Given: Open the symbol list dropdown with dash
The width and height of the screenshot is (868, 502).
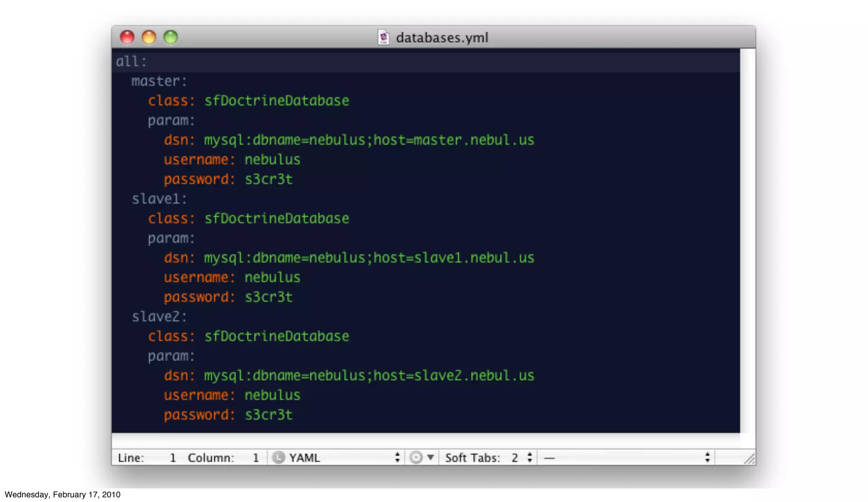Looking at the screenshot, I should click(626, 457).
